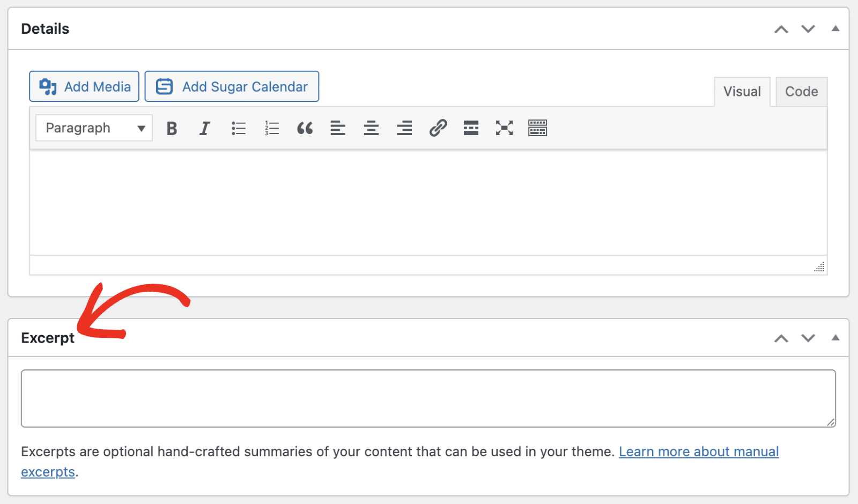Viewport: 858px width, 504px height.
Task: Move the Excerpt panel up
Action: (x=781, y=338)
